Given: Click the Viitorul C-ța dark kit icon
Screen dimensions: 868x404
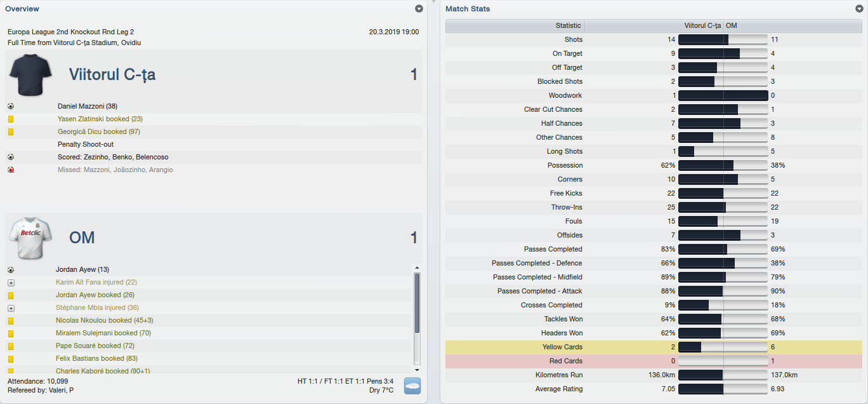Looking at the screenshot, I should [30, 75].
